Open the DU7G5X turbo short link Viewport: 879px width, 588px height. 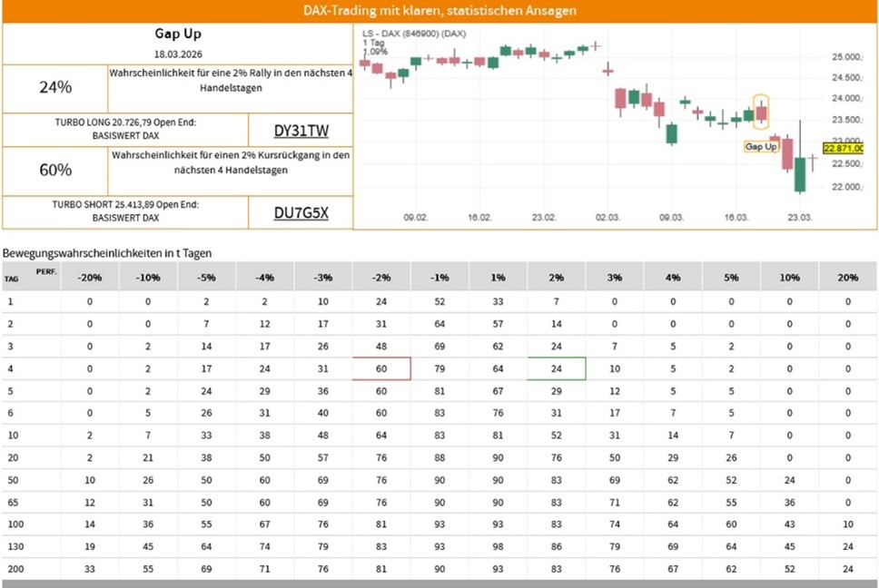tap(301, 213)
